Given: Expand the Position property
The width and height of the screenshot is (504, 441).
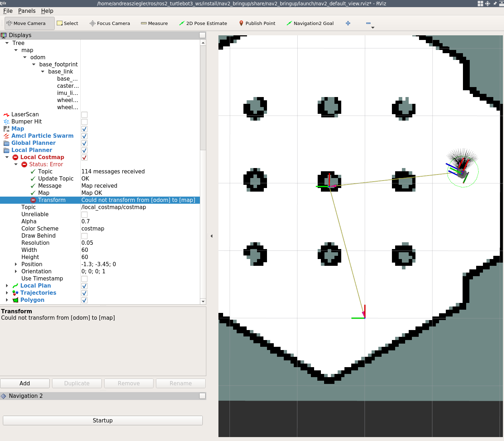Looking at the screenshot, I should coord(15,264).
